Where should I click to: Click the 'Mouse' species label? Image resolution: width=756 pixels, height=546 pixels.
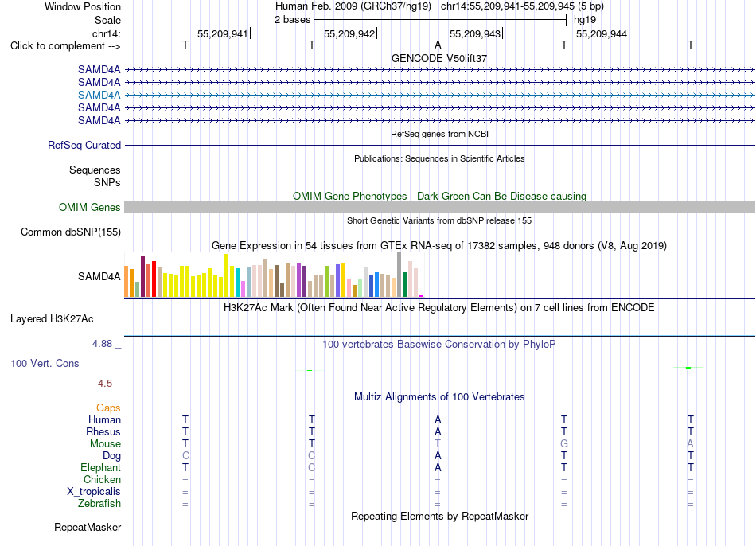point(105,444)
